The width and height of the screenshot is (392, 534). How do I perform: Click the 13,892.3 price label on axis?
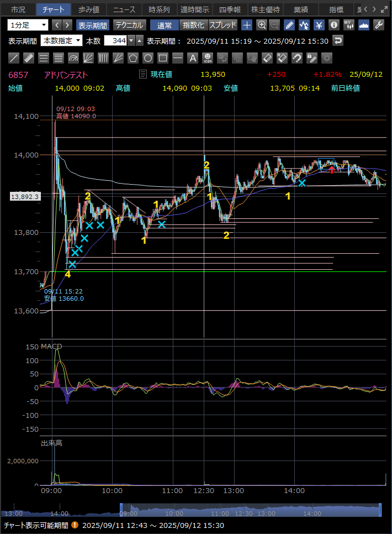pyautogui.click(x=25, y=196)
